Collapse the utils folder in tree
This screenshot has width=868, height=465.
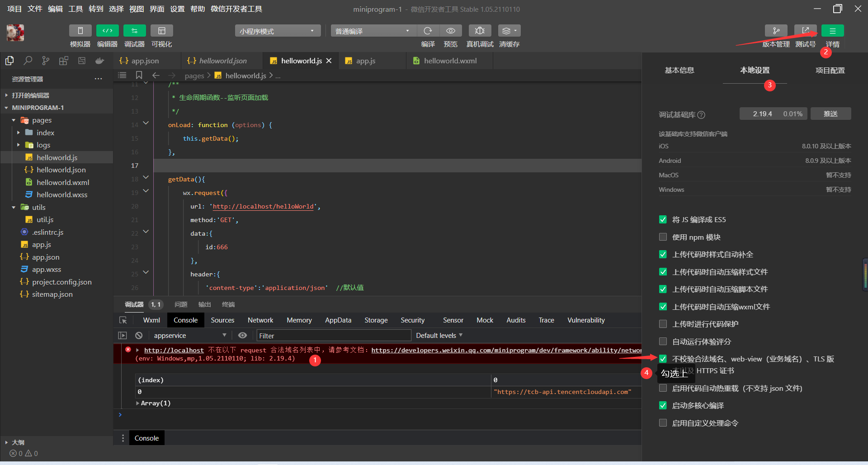point(14,207)
